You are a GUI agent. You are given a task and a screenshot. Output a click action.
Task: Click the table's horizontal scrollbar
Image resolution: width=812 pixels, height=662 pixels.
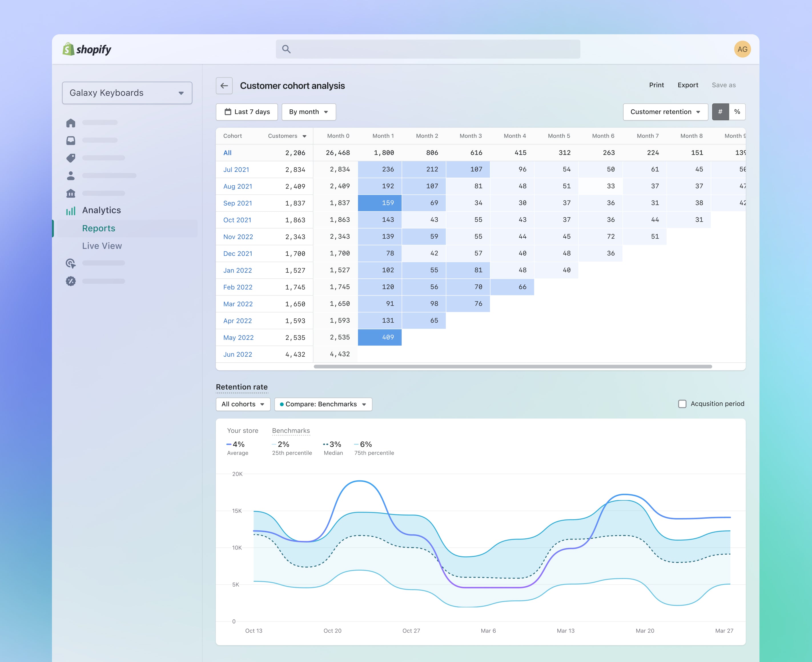(513, 366)
